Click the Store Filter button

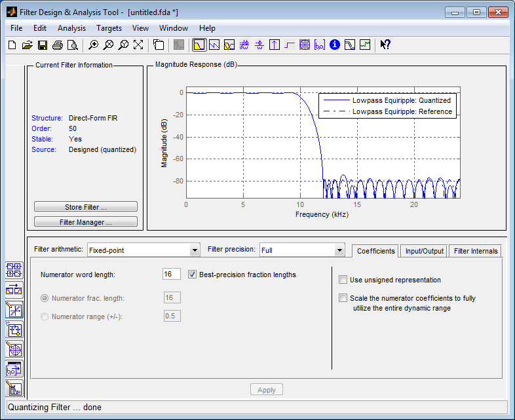click(x=86, y=207)
